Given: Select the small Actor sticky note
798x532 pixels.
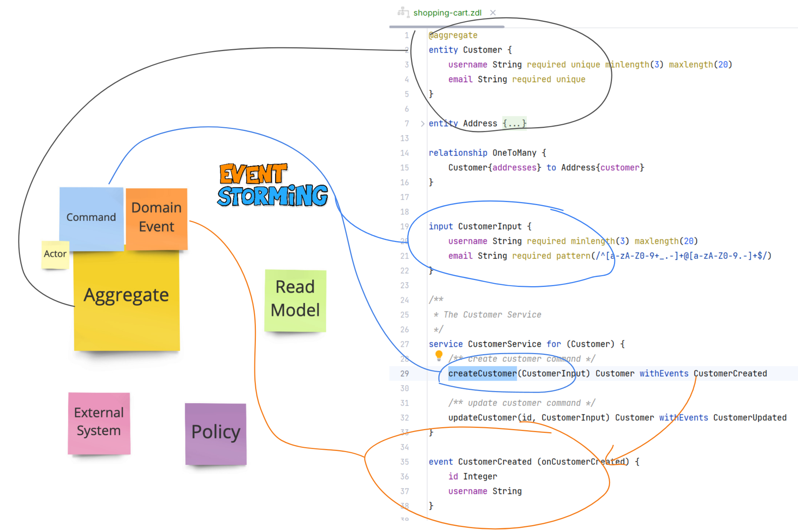Looking at the screenshot, I should pos(55,254).
